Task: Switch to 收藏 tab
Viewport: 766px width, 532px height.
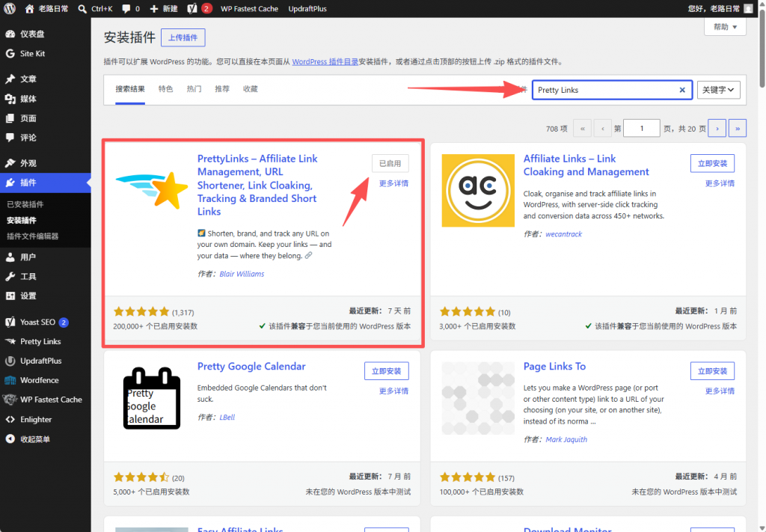Action: pos(250,89)
